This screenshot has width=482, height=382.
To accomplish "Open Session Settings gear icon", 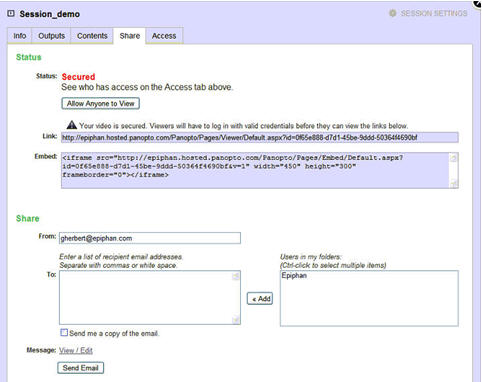I will (x=393, y=13).
